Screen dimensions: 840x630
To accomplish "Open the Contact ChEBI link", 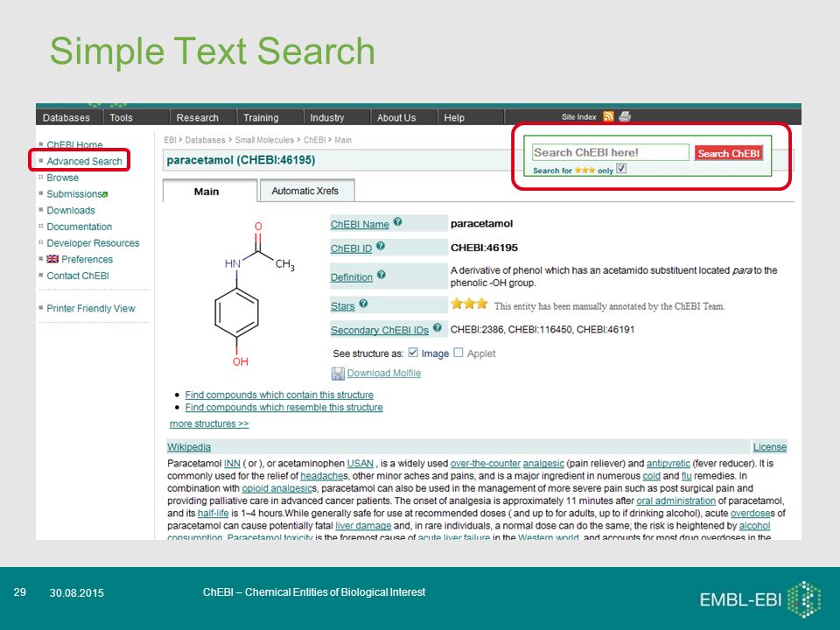I will click(x=78, y=276).
